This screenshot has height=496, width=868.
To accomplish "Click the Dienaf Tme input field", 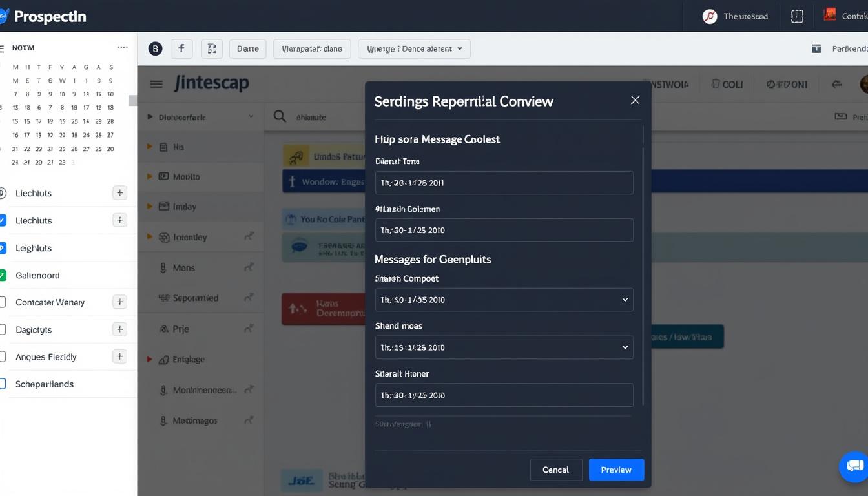I will [x=504, y=183].
